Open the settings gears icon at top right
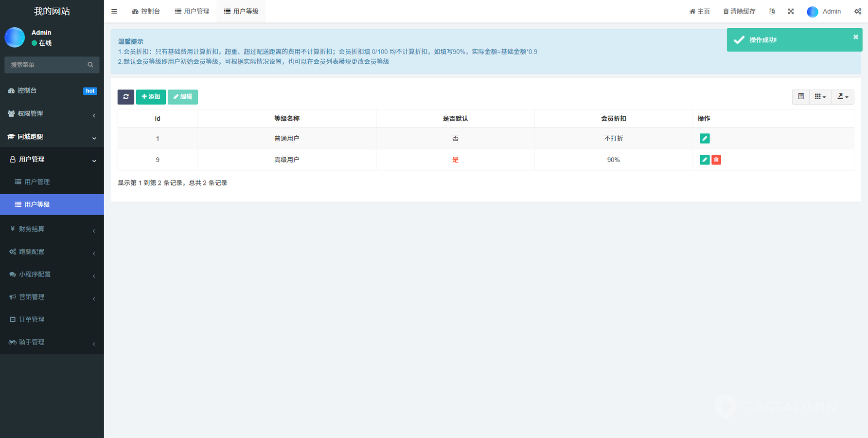This screenshot has height=438, width=868. pyautogui.click(x=858, y=11)
